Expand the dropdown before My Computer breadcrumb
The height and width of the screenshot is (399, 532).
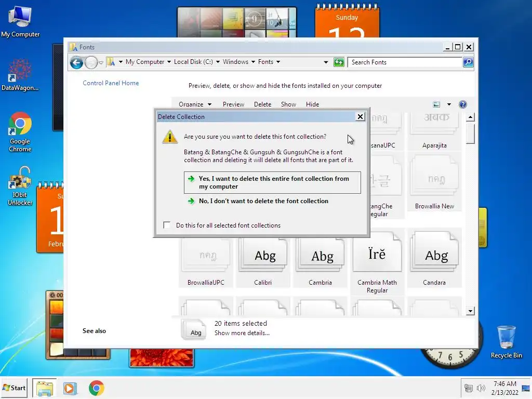point(121,62)
